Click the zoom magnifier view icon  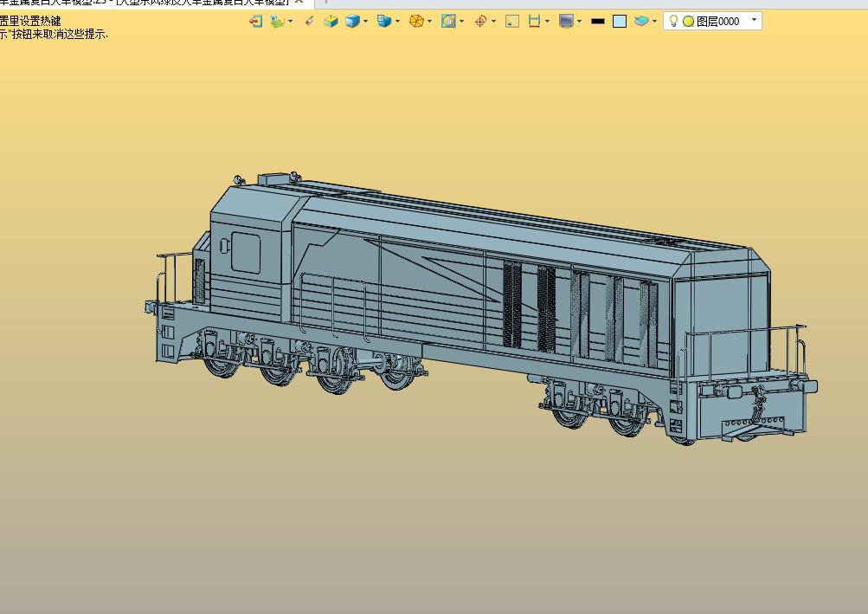click(x=448, y=22)
